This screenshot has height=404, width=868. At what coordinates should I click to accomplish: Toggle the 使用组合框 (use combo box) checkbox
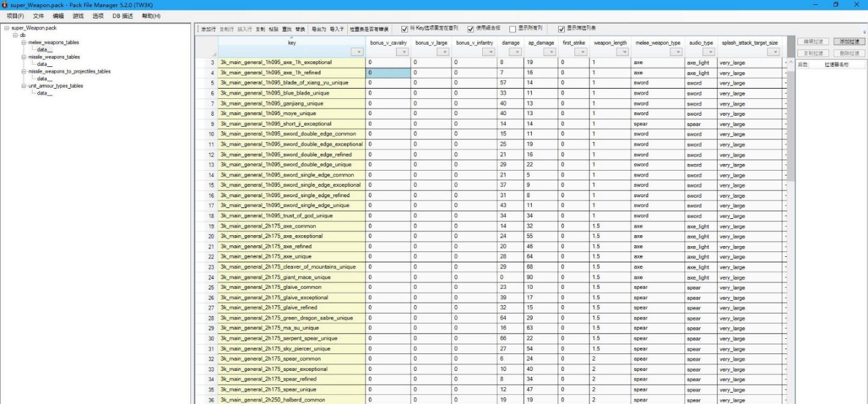pyautogui.click(x=471, y=29)
